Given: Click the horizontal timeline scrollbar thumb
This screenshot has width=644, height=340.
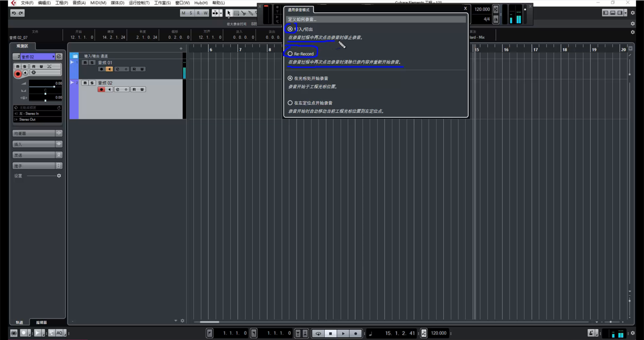Looking at the screenshot, I should tap(210, 322).
